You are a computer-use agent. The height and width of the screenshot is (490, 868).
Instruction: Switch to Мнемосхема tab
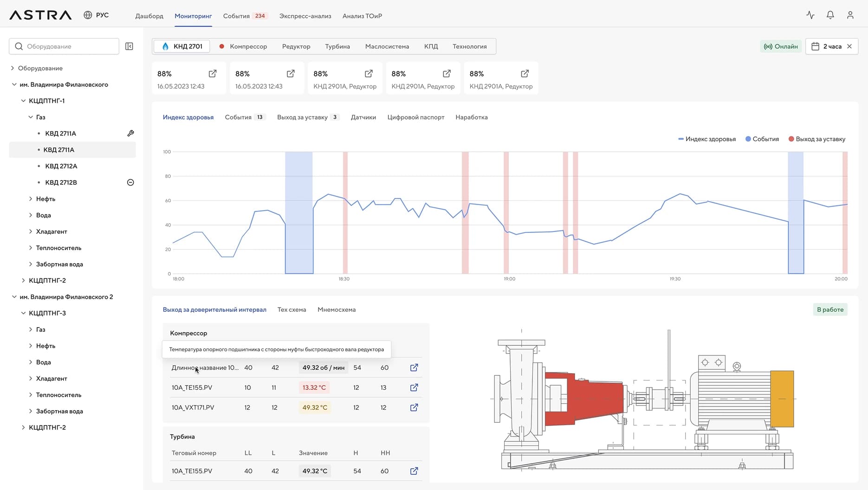point(337,309)
